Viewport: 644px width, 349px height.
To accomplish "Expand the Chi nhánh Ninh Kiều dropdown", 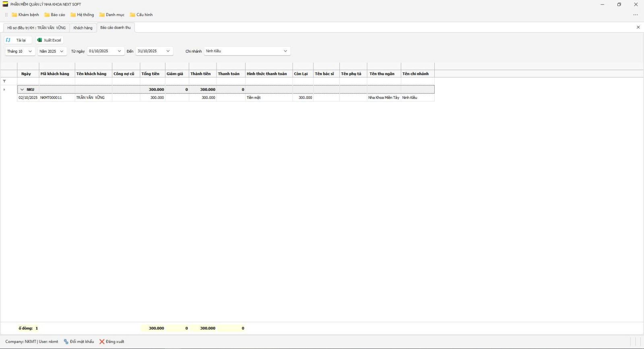I will click(285, 51).
